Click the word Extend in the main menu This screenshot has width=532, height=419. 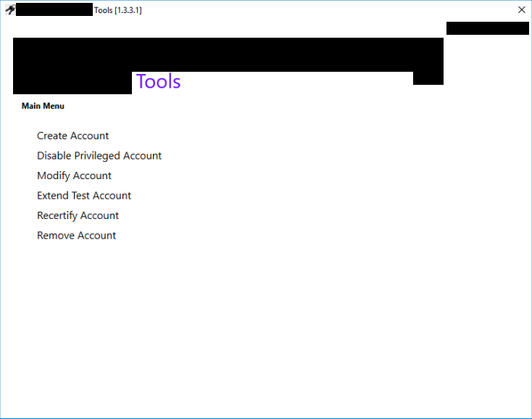pyautogui.click(x=53, y=196)
